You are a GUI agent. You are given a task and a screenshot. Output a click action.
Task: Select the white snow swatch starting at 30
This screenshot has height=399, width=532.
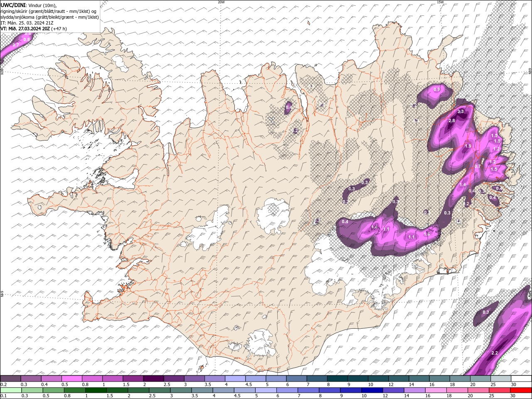(x=521, y=378)
